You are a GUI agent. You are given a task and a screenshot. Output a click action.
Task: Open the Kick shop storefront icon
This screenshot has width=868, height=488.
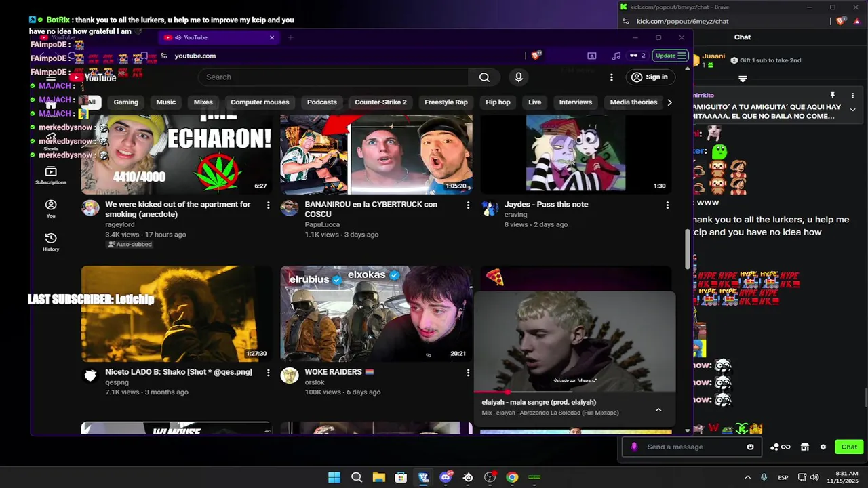(x=804, y=447)
